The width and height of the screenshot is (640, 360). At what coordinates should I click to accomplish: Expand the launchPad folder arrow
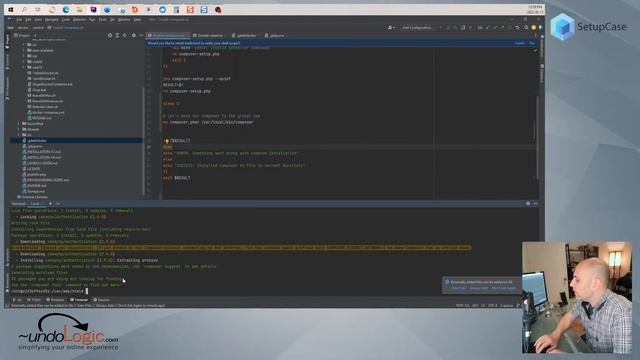[18, 124]
